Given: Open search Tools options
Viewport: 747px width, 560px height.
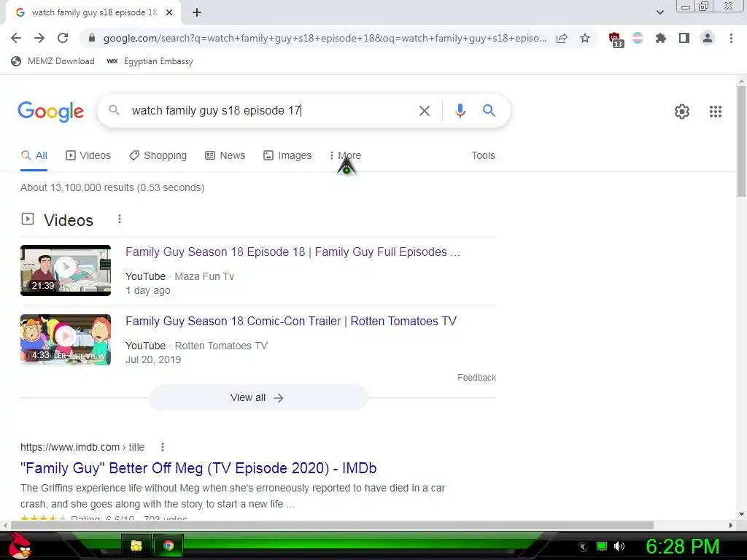Looking at the screenshot, I should tap(483, 156).
